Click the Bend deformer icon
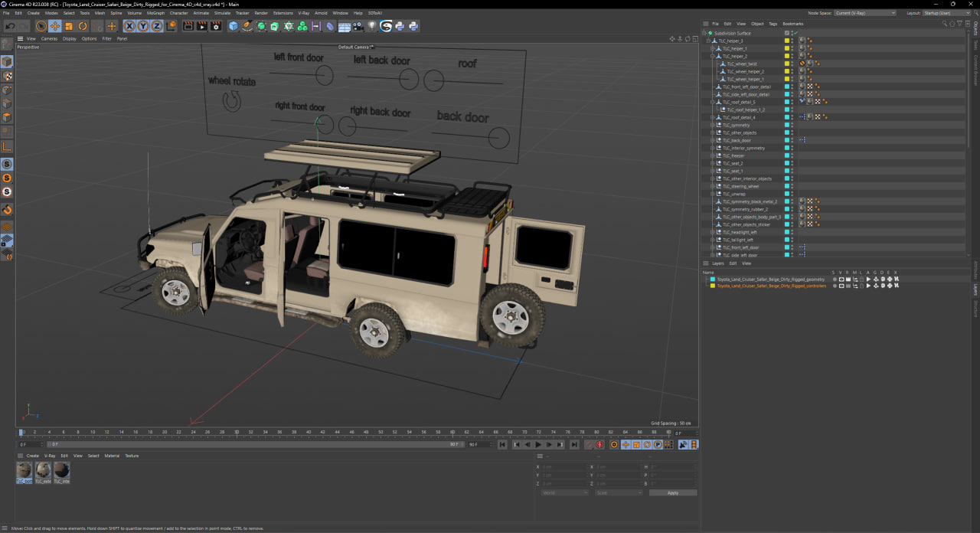The height and width of the screenshot is (533, 980). (x=330, y=26)
